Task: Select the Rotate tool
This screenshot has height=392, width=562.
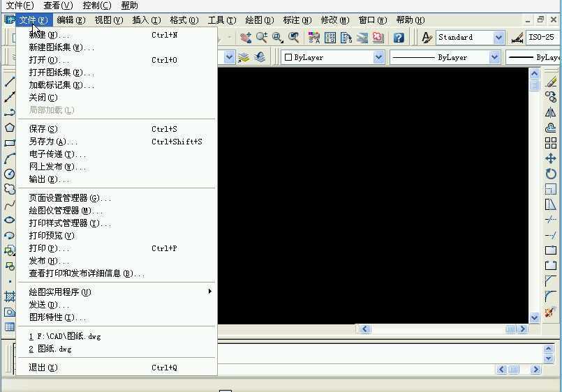Action: click(x=551, y=174)
